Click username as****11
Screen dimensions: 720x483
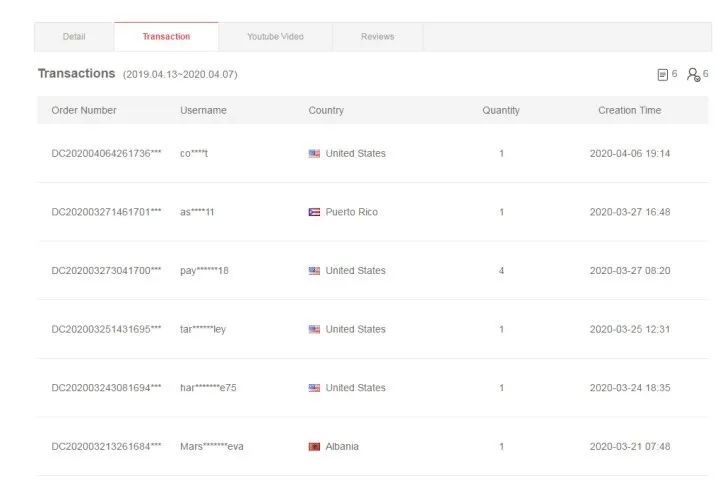[x=197, y=213]
